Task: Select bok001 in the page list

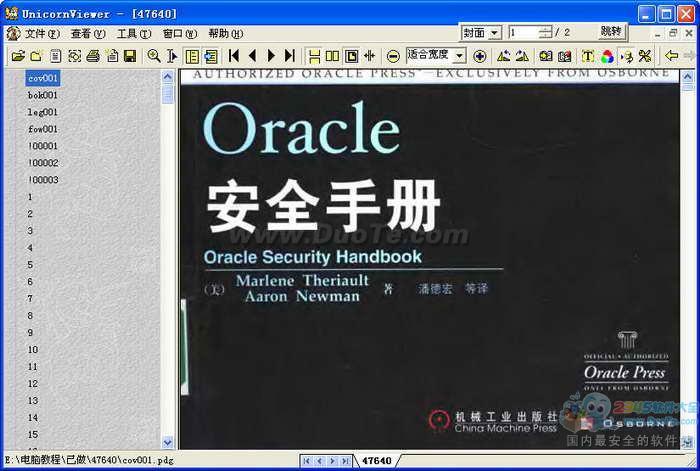Action: pyautogui.click(x=42, y=95)
